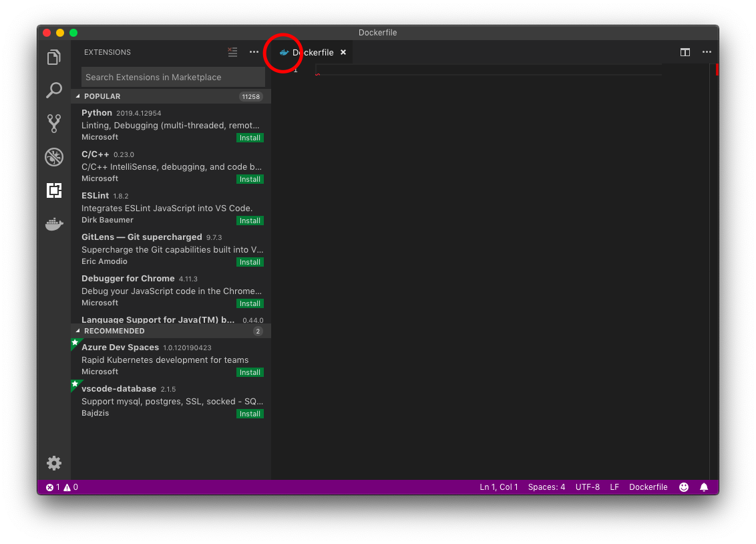
Task: Open notifications bell
Action: 704,487
